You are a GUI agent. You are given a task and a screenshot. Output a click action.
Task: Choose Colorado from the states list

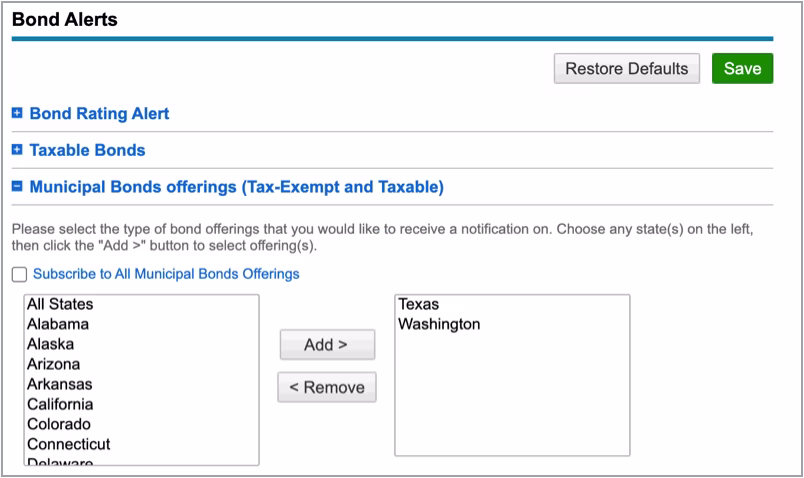[59, 424]
